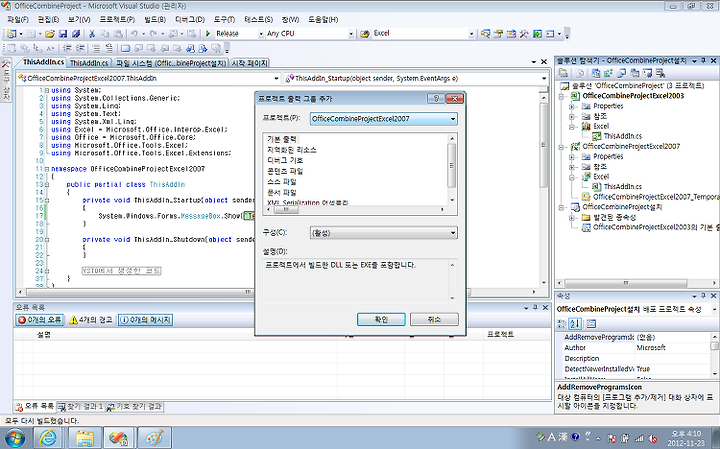The width and height of the screenshot is (720, 449).
Task: Open Registry Editor icon in Solution Explorer
Action: (x=608, y=73)
